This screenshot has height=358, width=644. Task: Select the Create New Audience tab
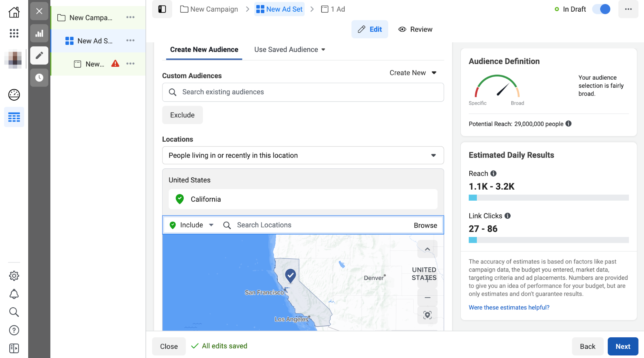204,49
